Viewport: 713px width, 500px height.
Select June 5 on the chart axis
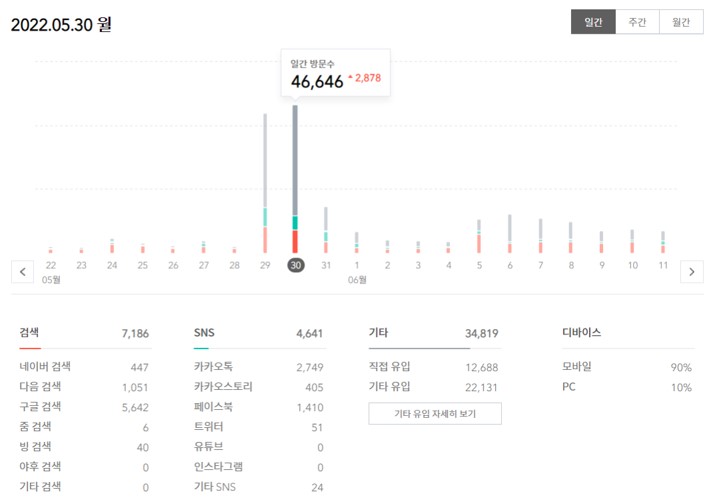pos(479,265)
